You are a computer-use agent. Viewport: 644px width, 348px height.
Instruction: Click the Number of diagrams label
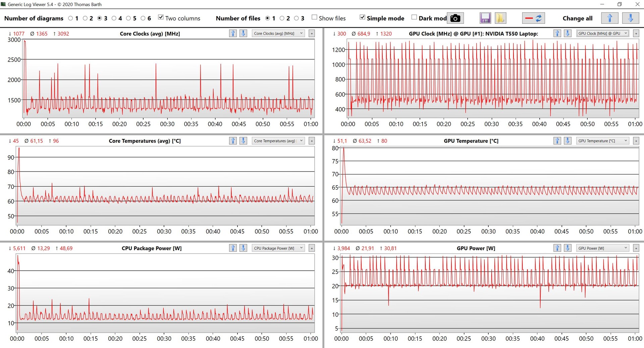click(34, 18)
